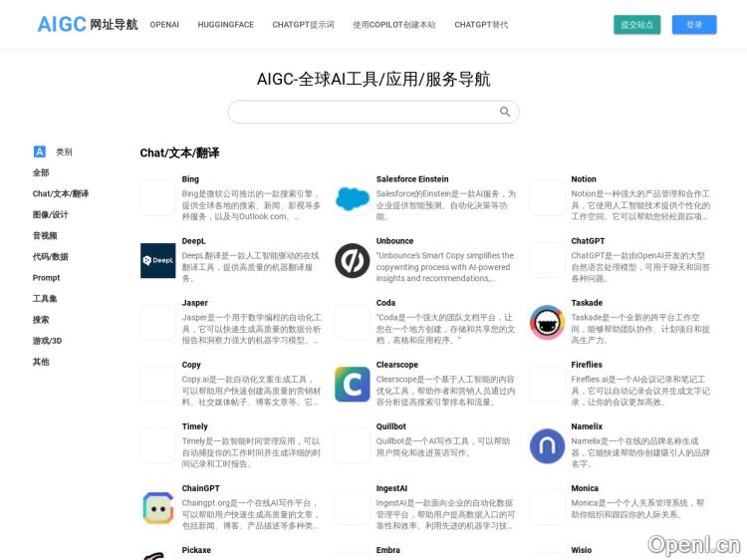Viewport: 747px width, 560px height.
Task: Open the Monica title link
Action: coord(585,488)
